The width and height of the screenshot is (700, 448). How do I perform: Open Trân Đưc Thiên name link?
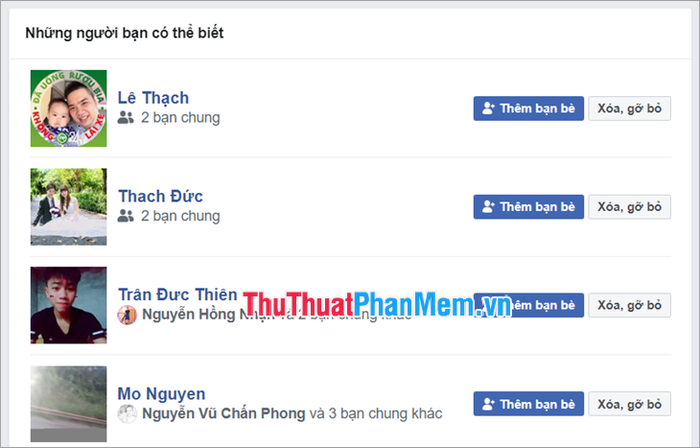[177, 295]
